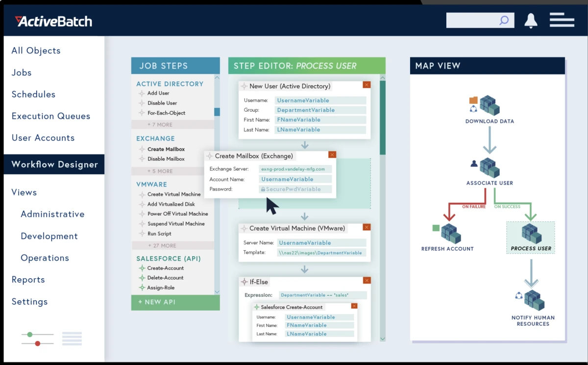Screen dimensions: 588x365
Task: Click the list view lines icon in sidebar
Action: coord(72,339)
